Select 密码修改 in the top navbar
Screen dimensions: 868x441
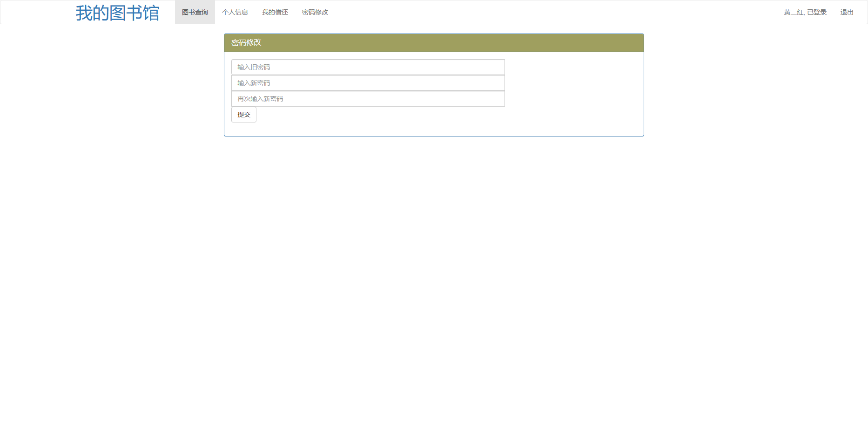click(x=315, y=12)
